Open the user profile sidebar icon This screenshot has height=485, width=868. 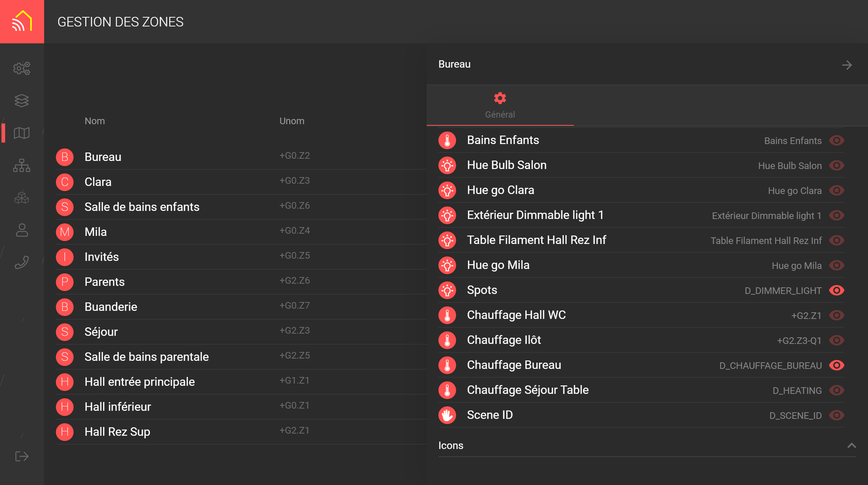pyautogui.click(x=22, y=230)
